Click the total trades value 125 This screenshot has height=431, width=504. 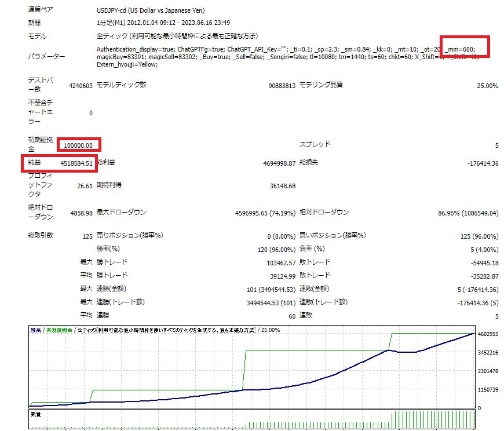87,236
